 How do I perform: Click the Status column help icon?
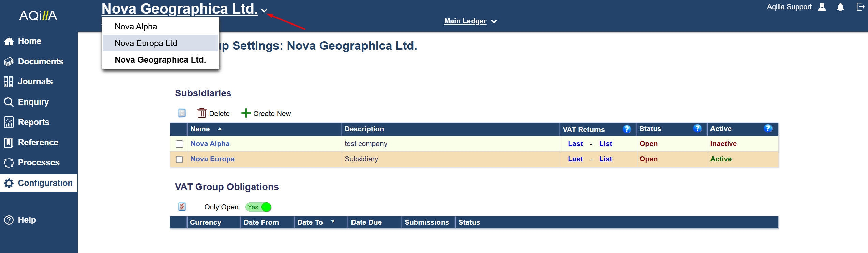click(x=697, y=129)
